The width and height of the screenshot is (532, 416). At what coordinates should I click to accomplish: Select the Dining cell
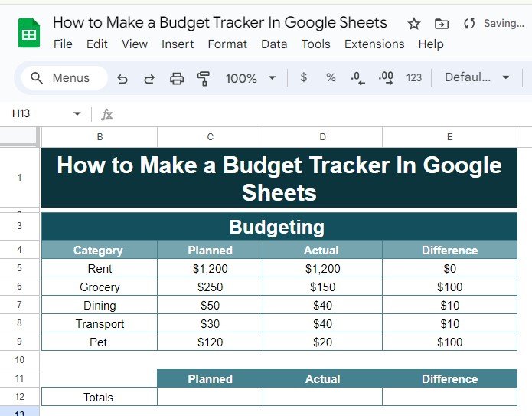(100, 305)
